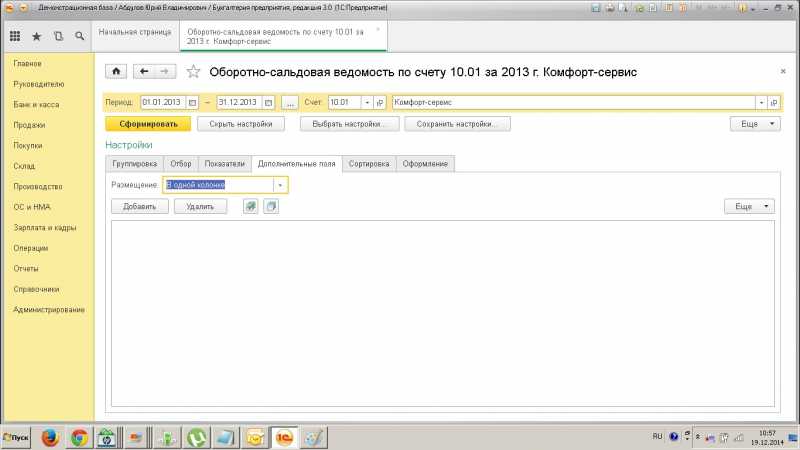Print using the printer icon in the title bar
This screenshot has height=450, width=800.
coord(610,8)
